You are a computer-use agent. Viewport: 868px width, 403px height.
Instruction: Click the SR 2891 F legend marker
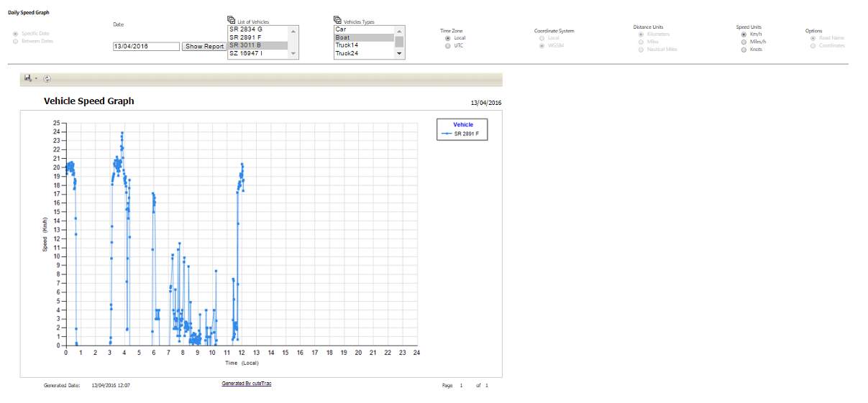point(447,134)
